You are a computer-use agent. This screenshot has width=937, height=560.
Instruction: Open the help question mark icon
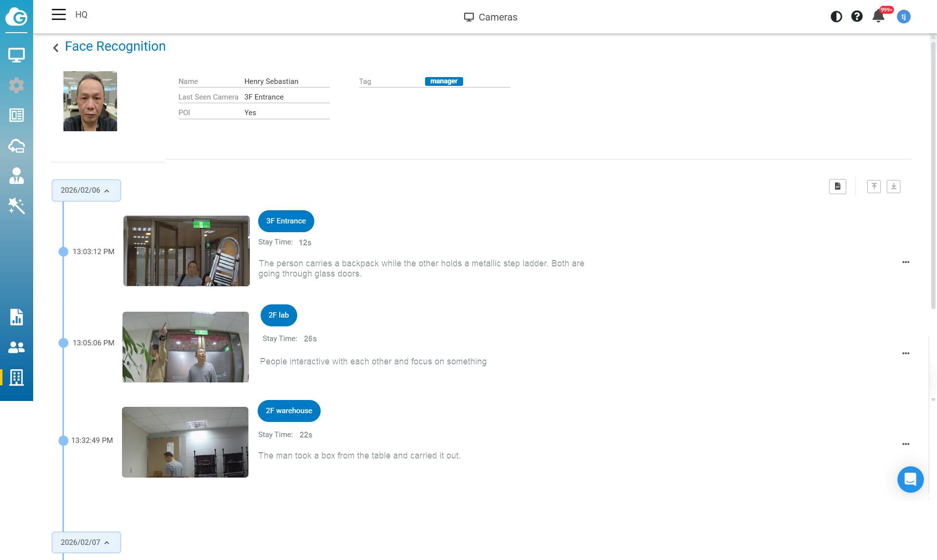[856, 17]
